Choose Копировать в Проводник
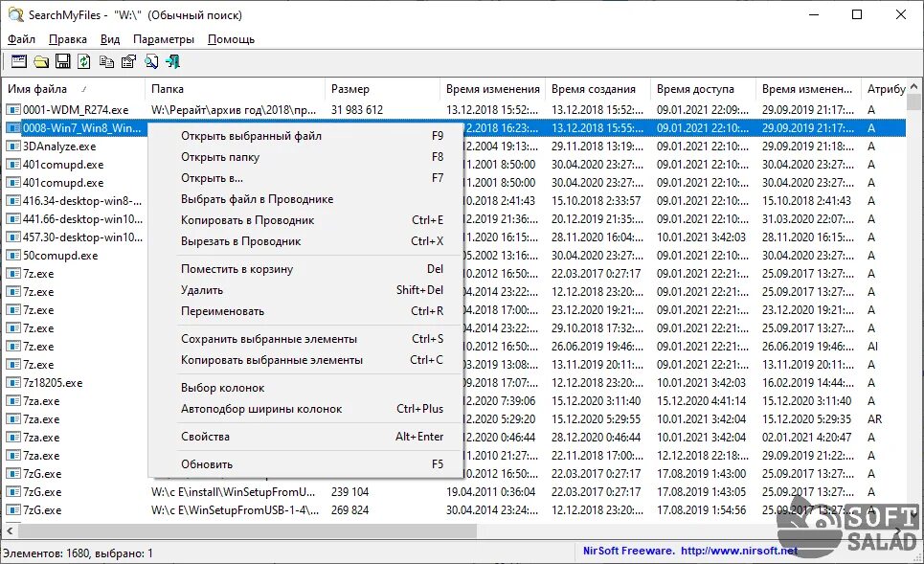 click(304, 220)
